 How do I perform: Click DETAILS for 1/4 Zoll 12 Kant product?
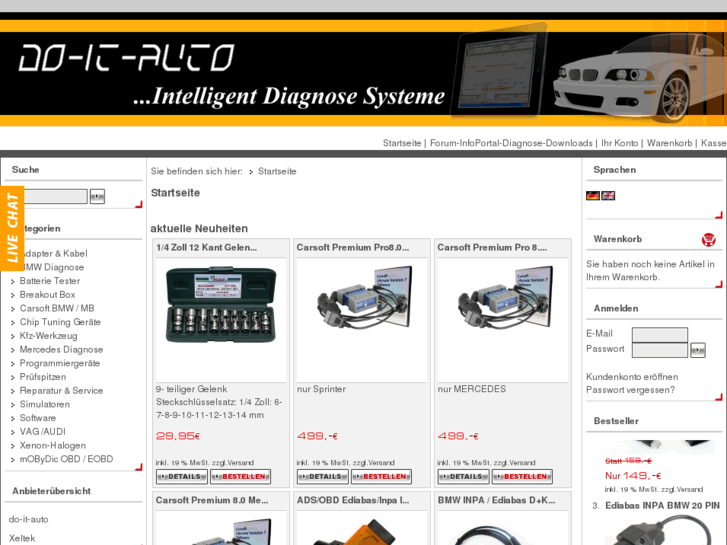(x=182, y=477)
